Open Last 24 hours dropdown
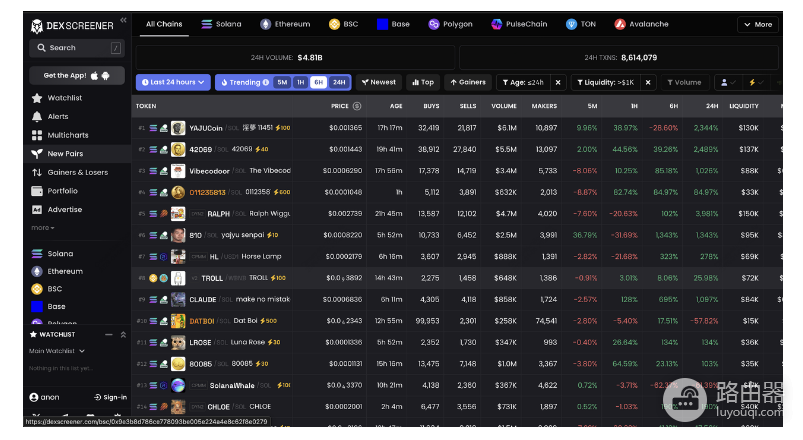The width and height of the screenshot is (803, 440). pyautogui.click(x=173, y=82)
